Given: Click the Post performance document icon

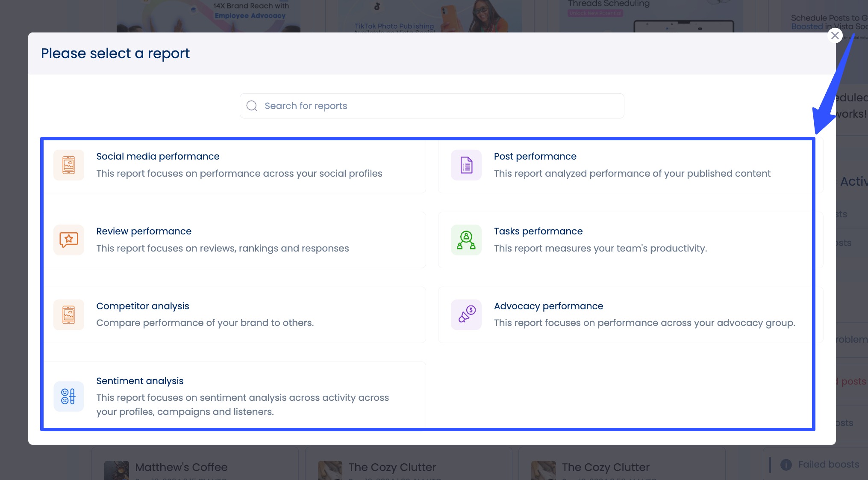Looking at the screenshot, I should point(466,165).
